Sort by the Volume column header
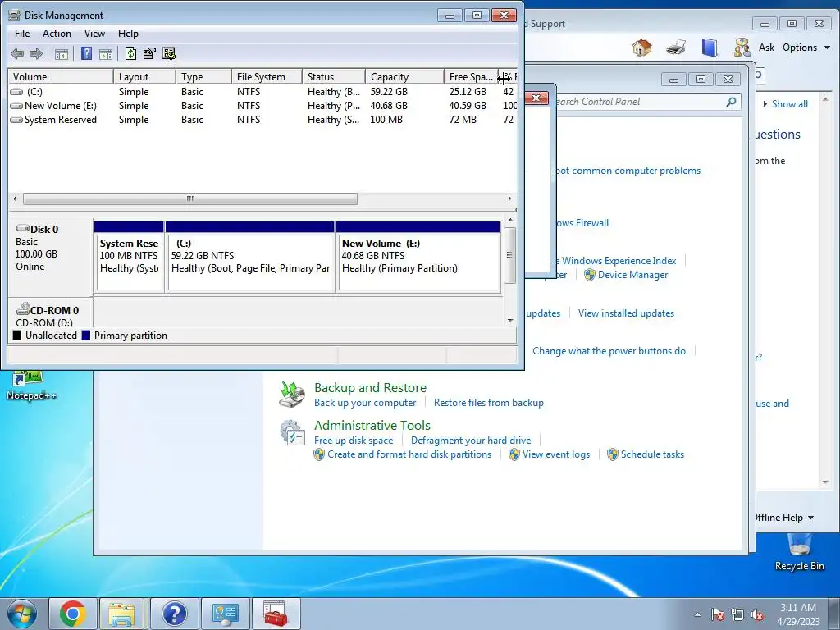This screenshot has width=840, height=630. [x=61, y=77]
